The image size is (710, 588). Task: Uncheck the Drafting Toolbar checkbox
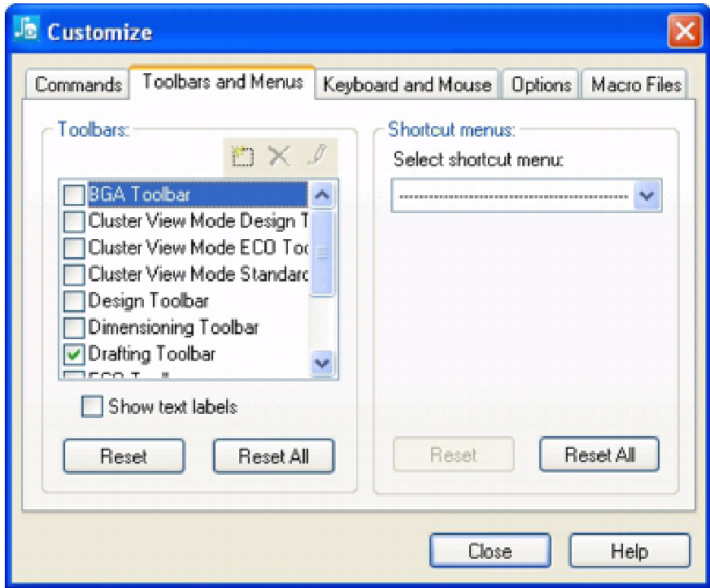point(74,355)
